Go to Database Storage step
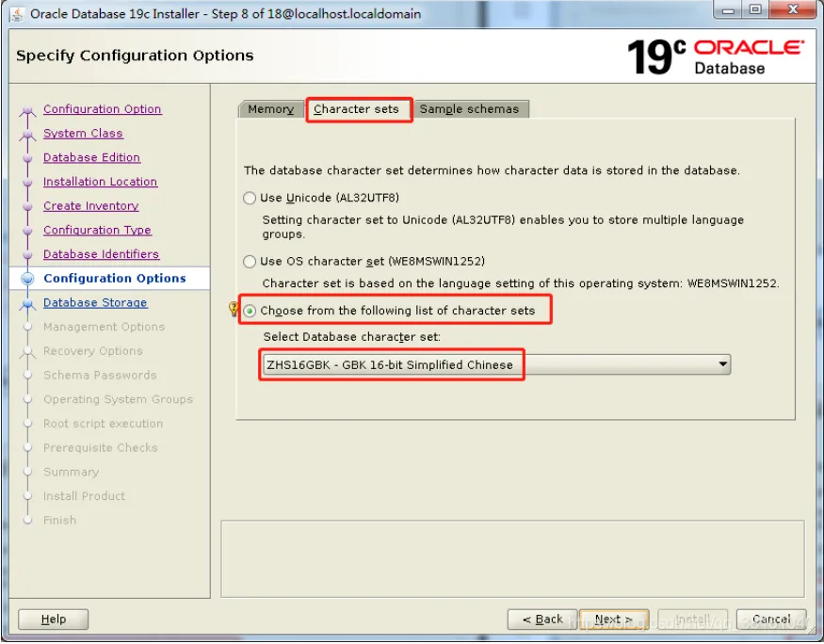Viewport: 824px width, 644px height. pyautogui.click(x=95, y=302)
